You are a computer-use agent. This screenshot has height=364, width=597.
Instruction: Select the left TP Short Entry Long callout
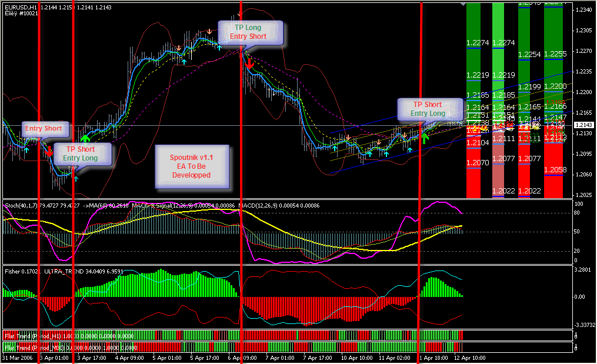pyautogui.click(x=81, y=153)
